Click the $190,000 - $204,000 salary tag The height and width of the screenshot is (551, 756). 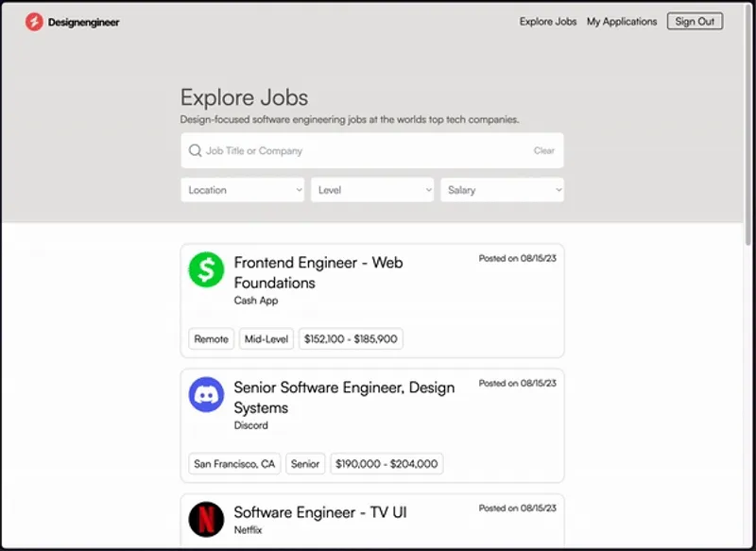[387, 464]
